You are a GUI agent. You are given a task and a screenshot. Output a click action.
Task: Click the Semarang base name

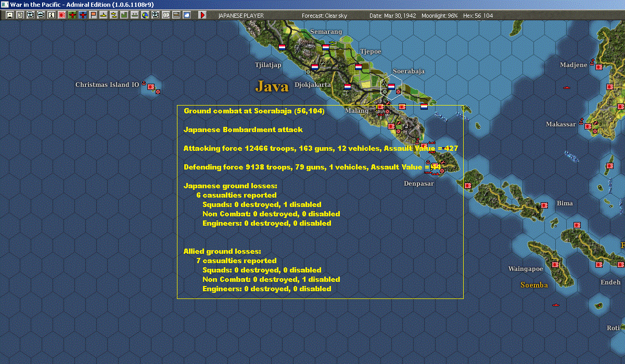pyautogui.click(x=326, y=32)
